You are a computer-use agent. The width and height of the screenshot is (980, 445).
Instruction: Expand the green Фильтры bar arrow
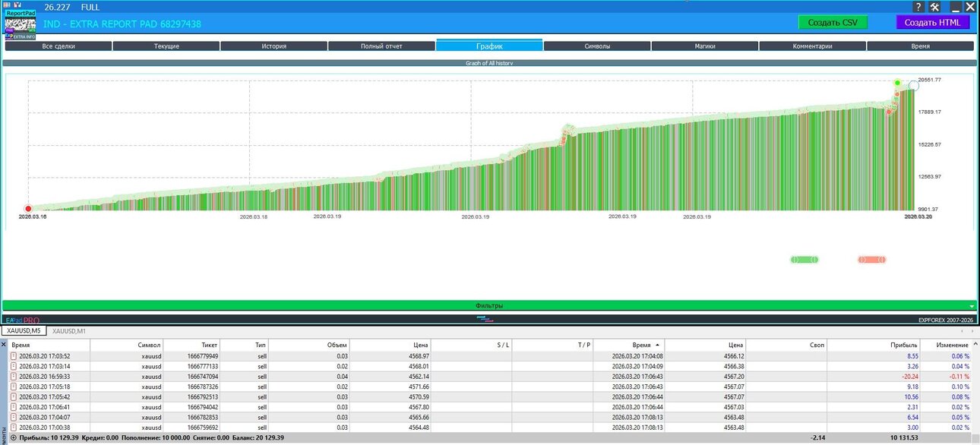[972, 306]
